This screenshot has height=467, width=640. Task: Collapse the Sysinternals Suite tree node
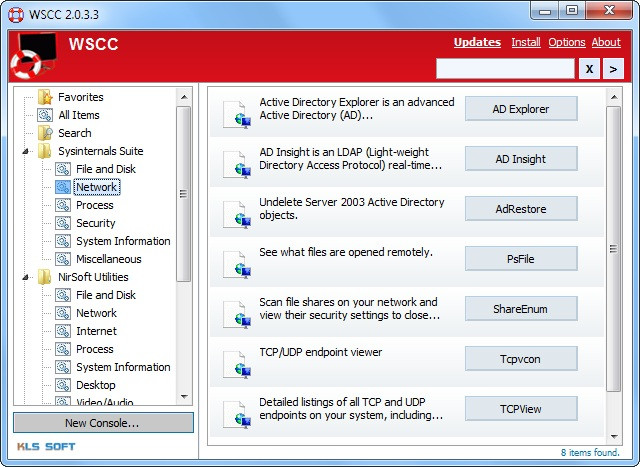pos(26,151)
